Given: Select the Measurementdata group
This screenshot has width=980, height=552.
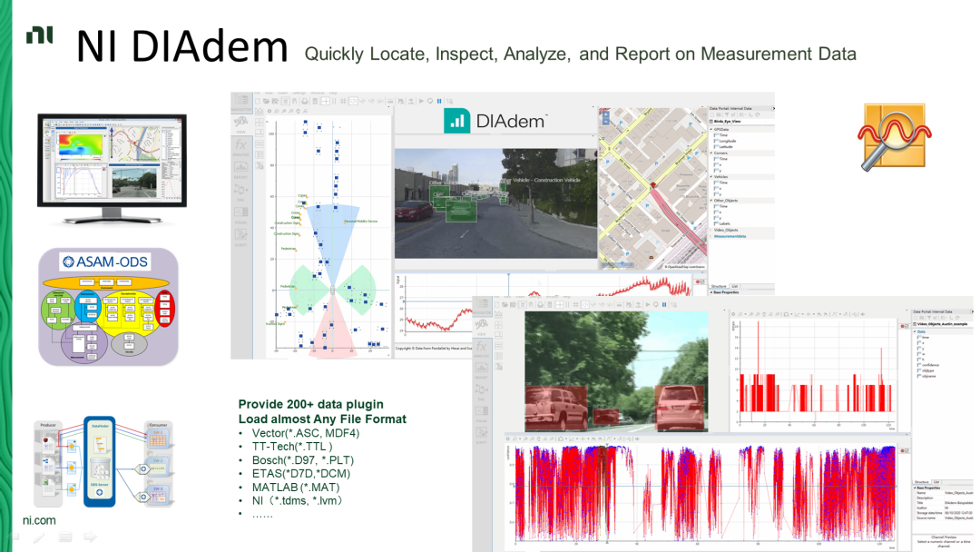Looking at the screenshot, I should point(730,236).
